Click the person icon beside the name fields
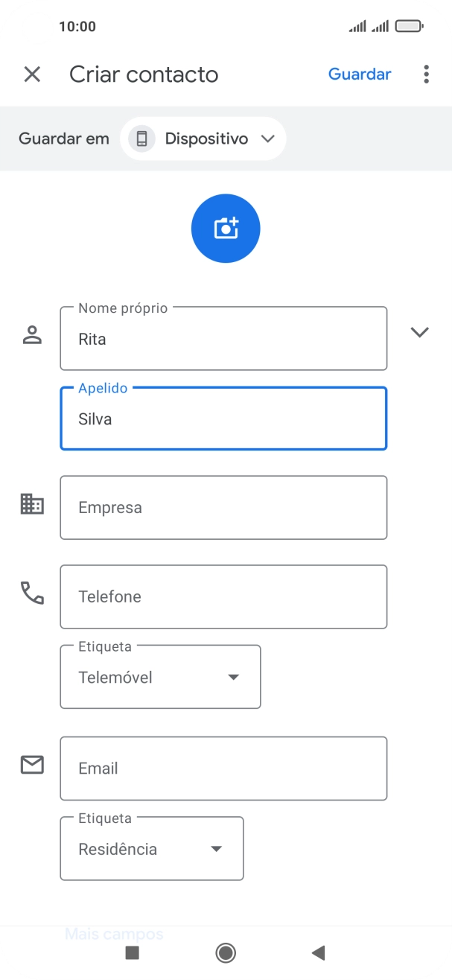The image size is (452, 980). (32, 333)
